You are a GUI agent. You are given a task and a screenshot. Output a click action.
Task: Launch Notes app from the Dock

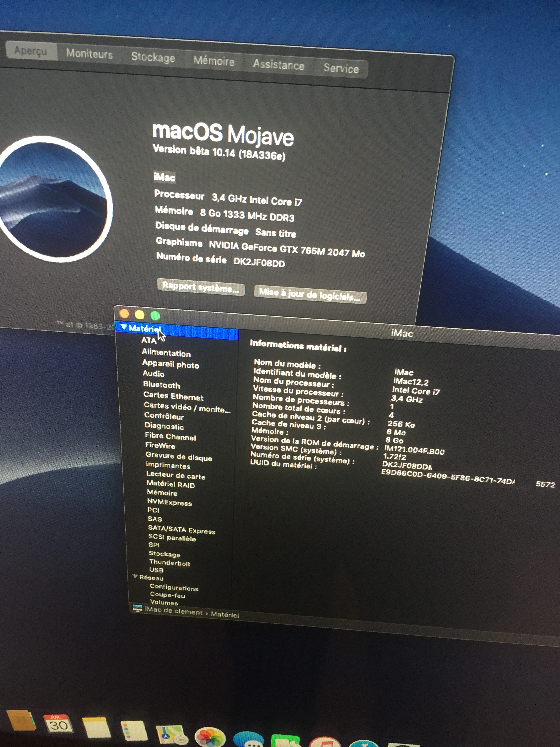(x=96, y=727)
